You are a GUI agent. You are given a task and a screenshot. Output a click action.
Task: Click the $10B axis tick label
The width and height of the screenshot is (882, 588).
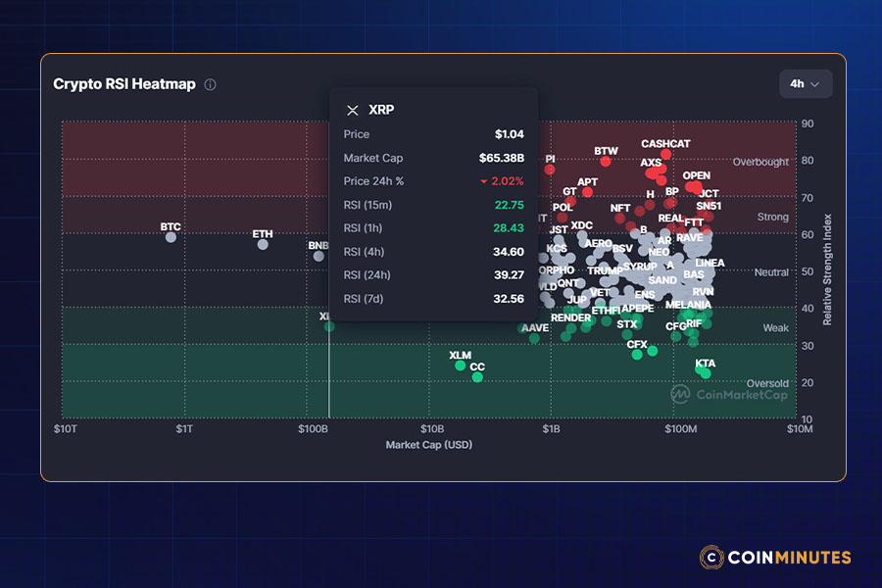432,429
